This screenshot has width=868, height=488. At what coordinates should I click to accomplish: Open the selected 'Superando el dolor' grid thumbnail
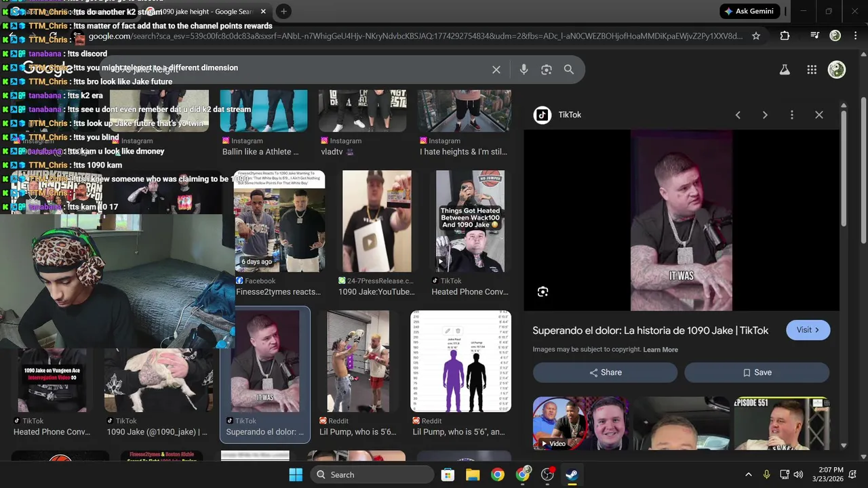265,361
